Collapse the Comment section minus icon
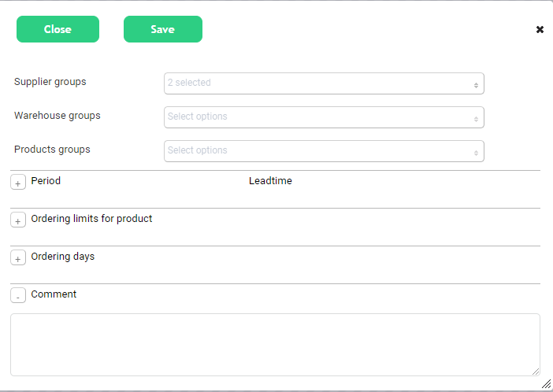Screen dimensions: 553x392 tap(18, 296)
